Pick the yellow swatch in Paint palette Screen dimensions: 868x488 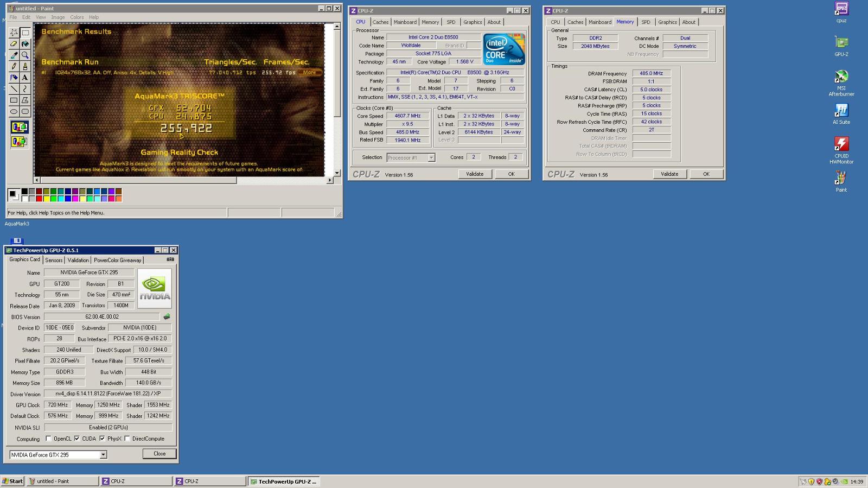tap(46, 199)
